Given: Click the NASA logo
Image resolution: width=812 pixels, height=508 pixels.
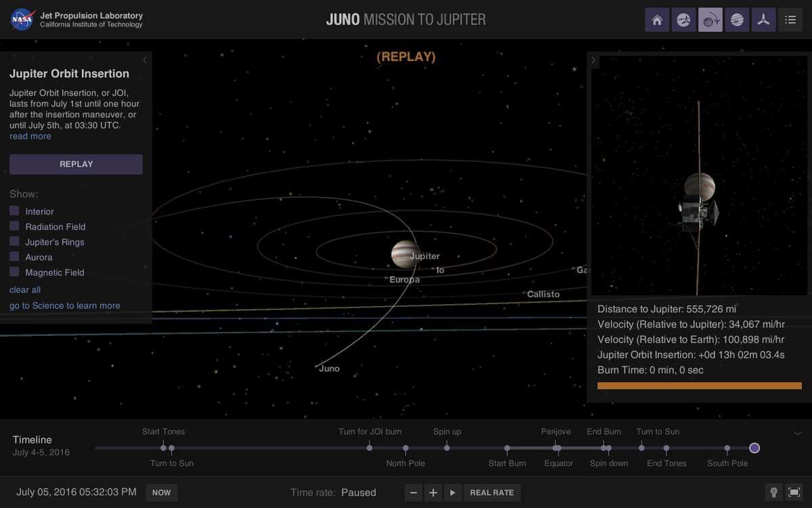Looking at the screenshot, I should tap(22, 20).
